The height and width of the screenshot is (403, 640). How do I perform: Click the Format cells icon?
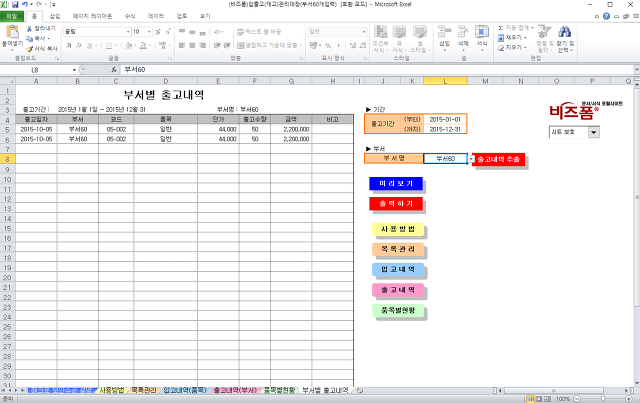pyautogui.click(x=482, y=31)
